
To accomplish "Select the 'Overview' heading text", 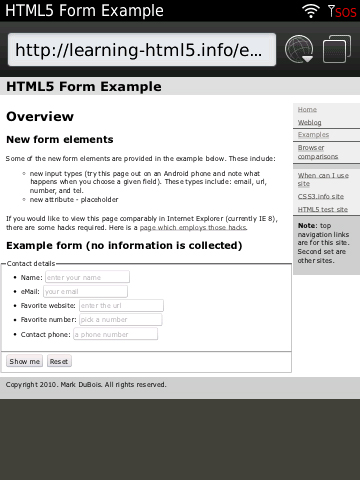I will pyautogui.click(x=40, y=116).
